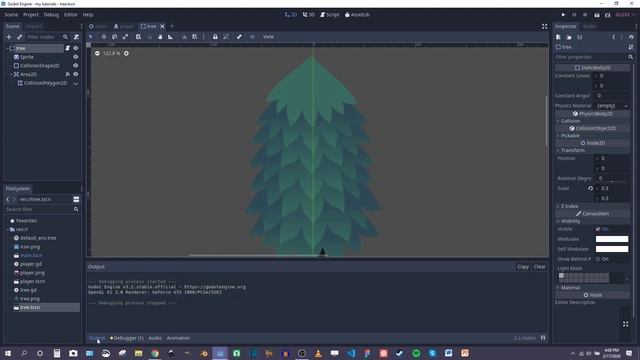The image size is (640, 360).
Task: Copy the output log
Action: click(523, 267)
